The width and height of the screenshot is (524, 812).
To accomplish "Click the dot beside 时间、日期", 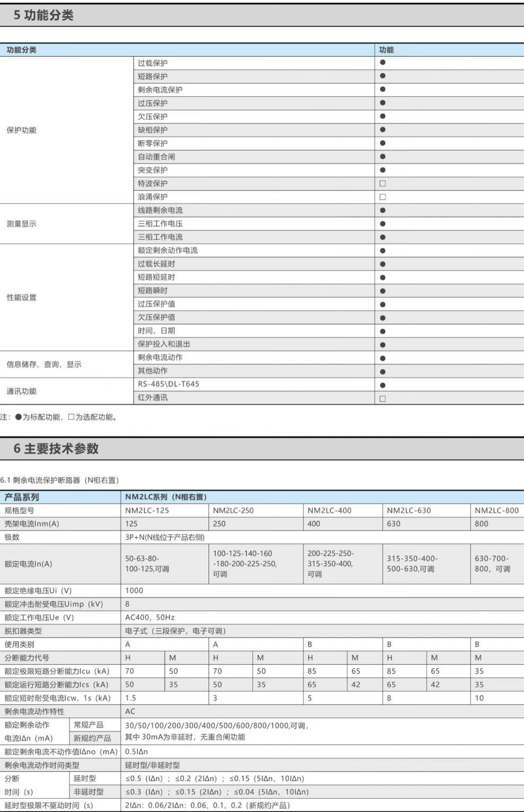I will point(383,331).
